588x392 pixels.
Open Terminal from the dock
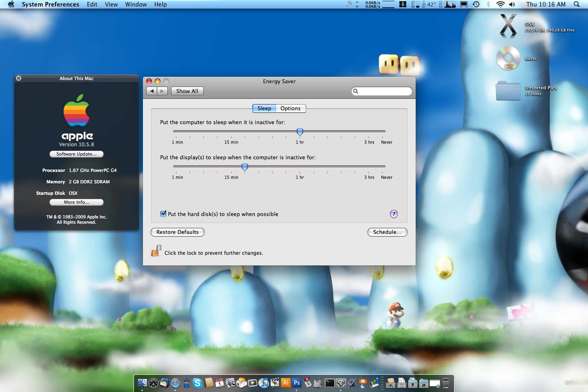pos(330,383)
